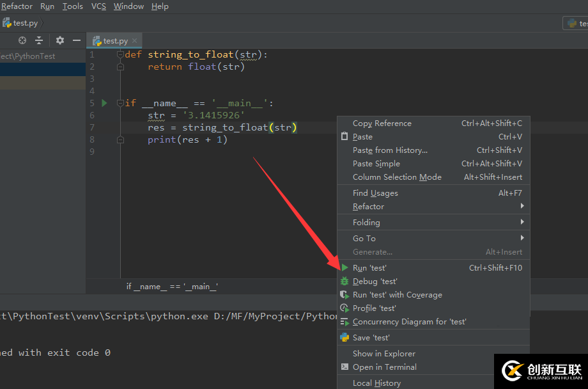Collapse the string_to_float function fold marker
The width and height of the screenshot is (588, 389).
coord(120,55)
